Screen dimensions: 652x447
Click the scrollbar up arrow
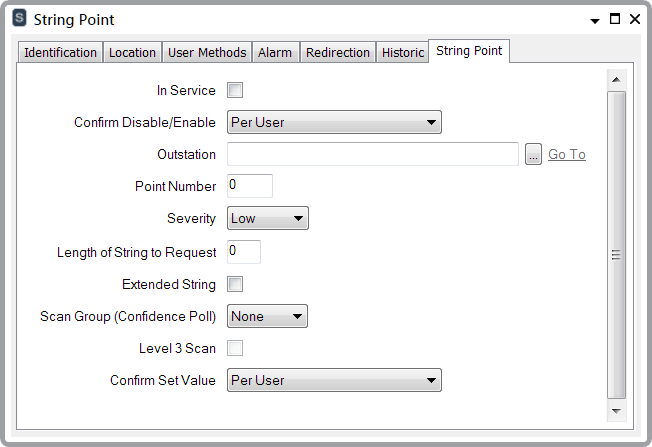tap(616, 80)
